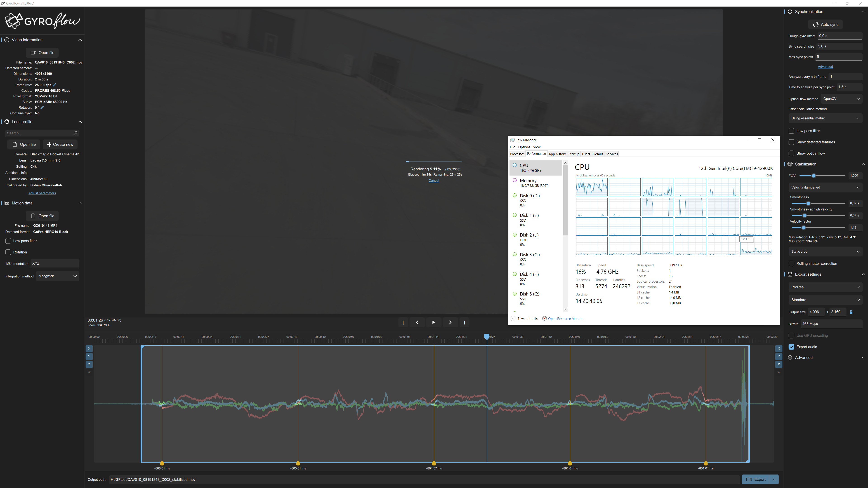Toggle right Z axis chart button

(x=779, y=364)
